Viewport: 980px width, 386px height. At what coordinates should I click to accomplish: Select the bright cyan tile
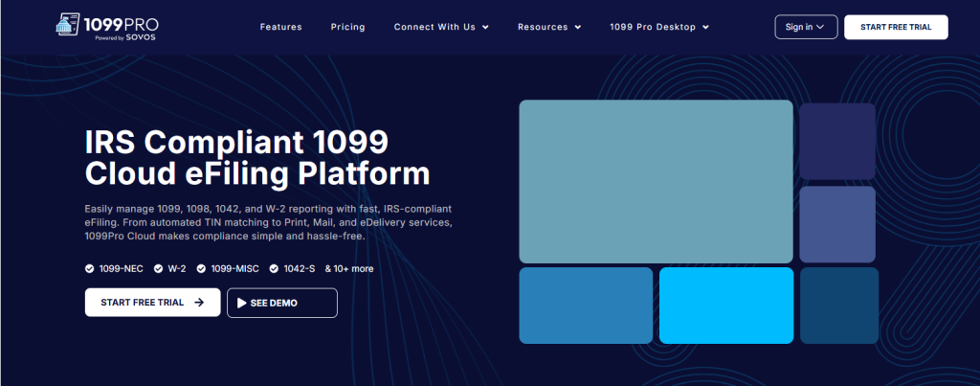(725, 305)
